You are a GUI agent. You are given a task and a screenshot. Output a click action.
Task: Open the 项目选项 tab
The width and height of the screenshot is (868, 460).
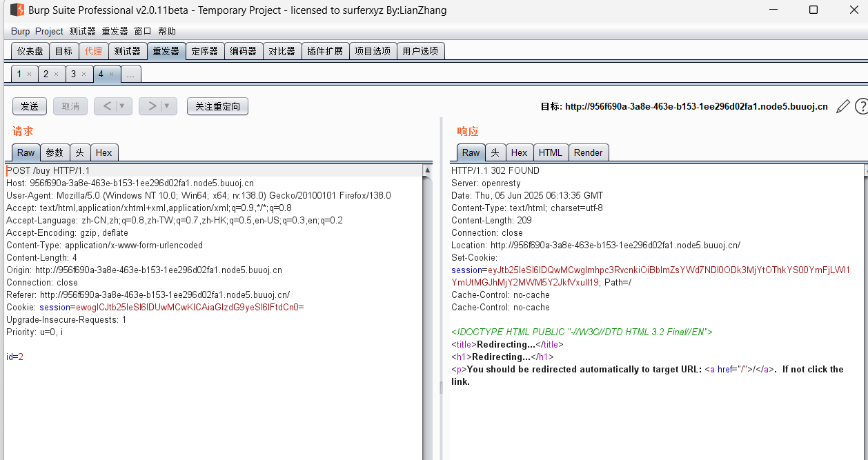pyautogui.click(x=373, y=51)
